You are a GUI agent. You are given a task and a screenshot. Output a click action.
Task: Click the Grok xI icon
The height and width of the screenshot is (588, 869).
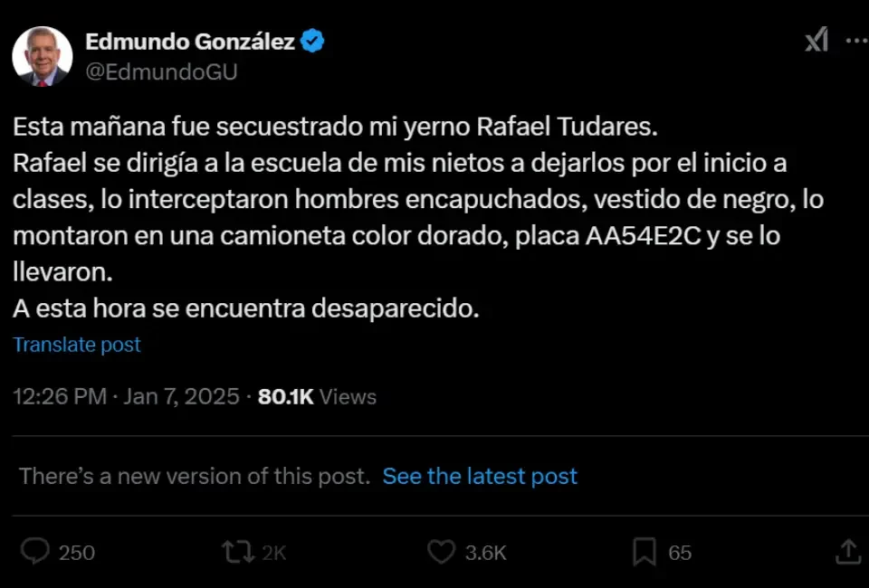tap(816, 40)
